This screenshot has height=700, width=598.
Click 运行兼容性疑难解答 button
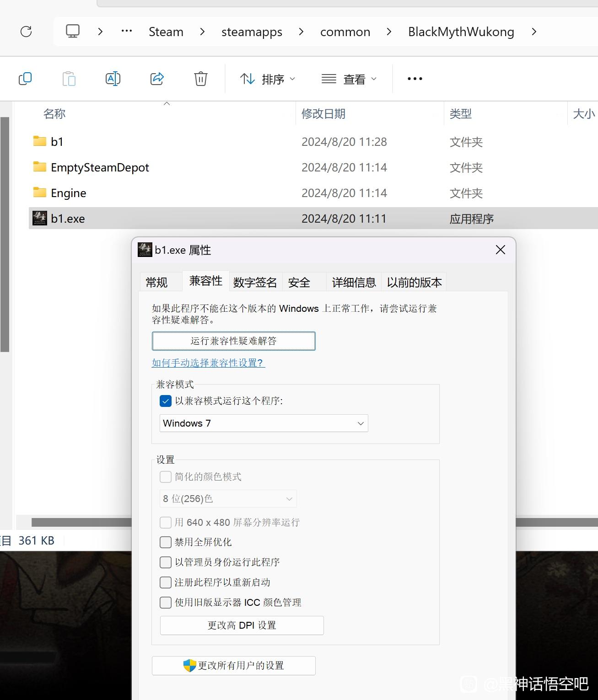233,341
